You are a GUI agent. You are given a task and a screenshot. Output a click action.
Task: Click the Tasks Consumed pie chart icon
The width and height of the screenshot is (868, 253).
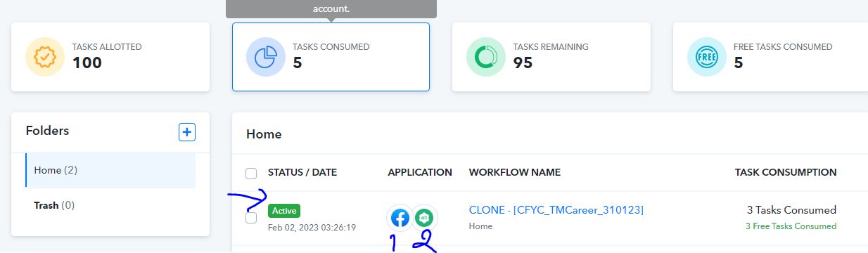266,57
